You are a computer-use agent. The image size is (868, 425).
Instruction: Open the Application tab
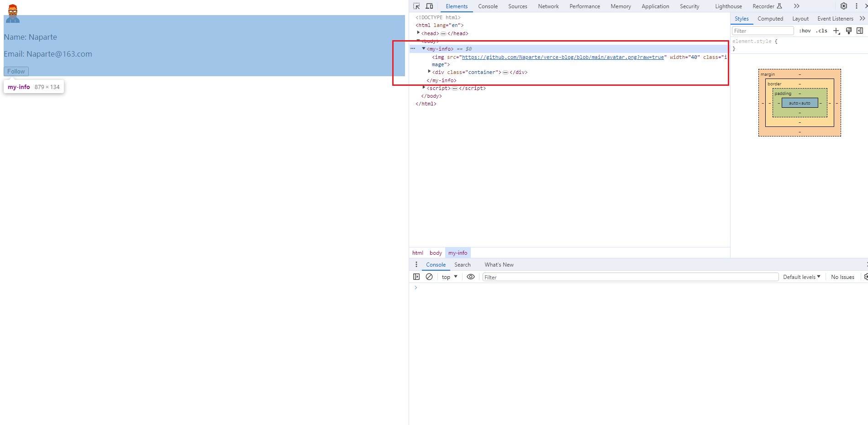(655, 6)
